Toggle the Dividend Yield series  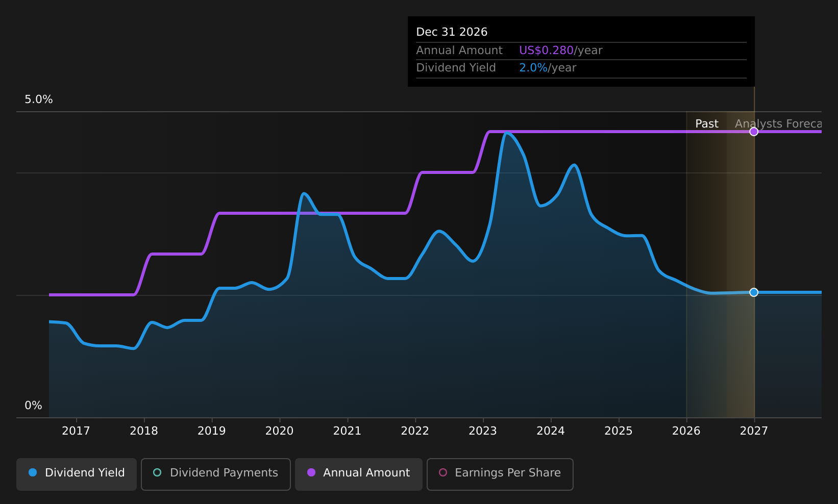click(77, 474)
